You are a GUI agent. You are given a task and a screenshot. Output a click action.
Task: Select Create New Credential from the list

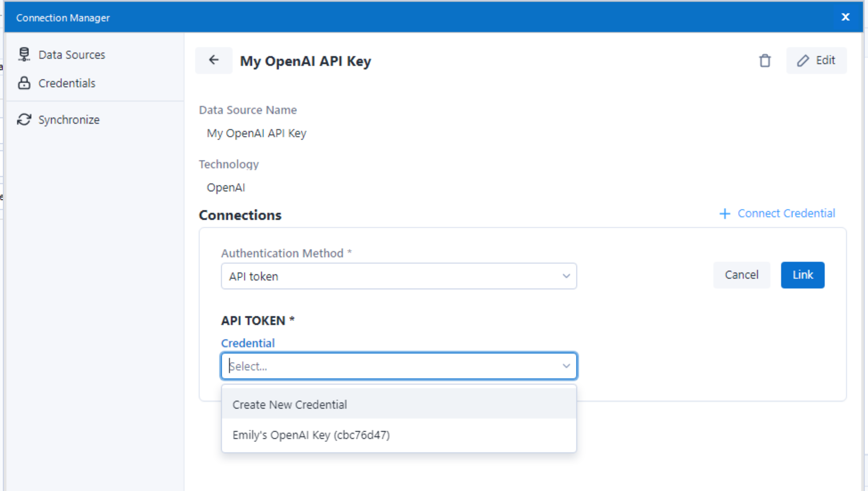coord(290,404)
